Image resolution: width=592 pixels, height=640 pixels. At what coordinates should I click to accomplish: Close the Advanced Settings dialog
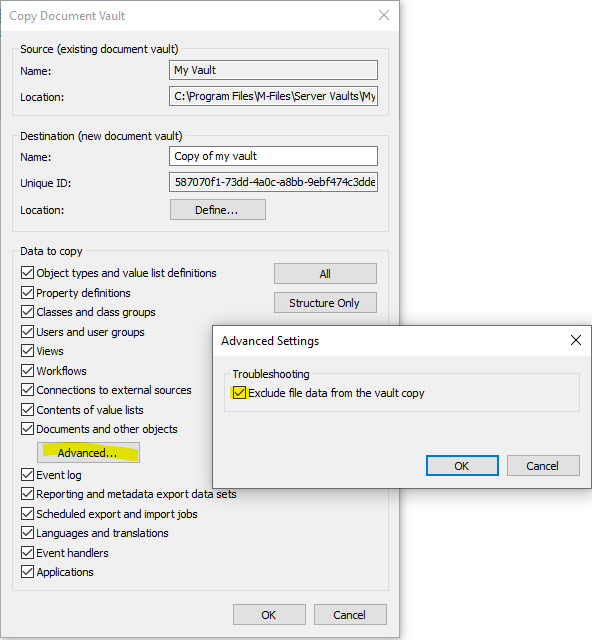point(576,340)
